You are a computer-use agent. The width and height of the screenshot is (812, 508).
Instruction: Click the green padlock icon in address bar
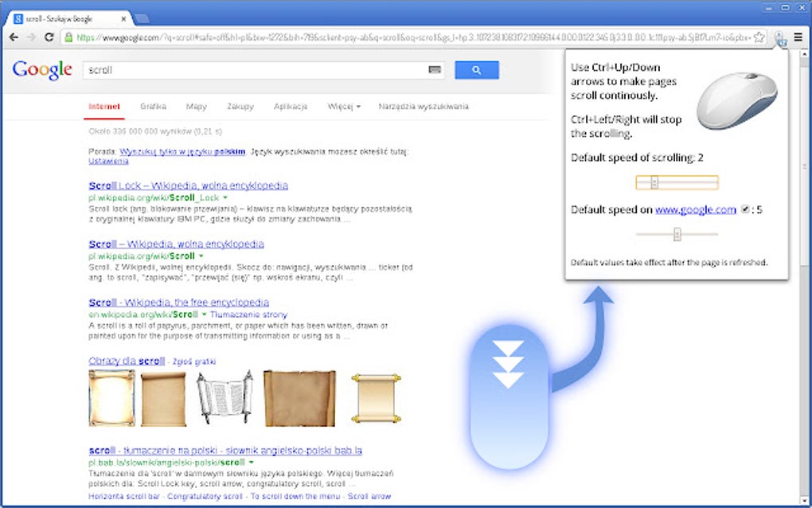tap(70, 37)
